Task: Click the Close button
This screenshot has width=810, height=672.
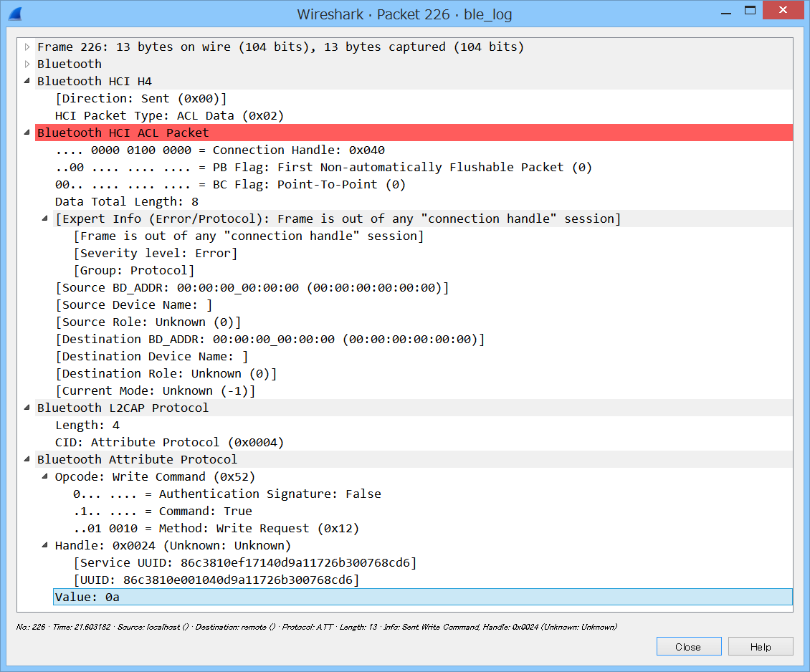Action: (x=689, y=647)
